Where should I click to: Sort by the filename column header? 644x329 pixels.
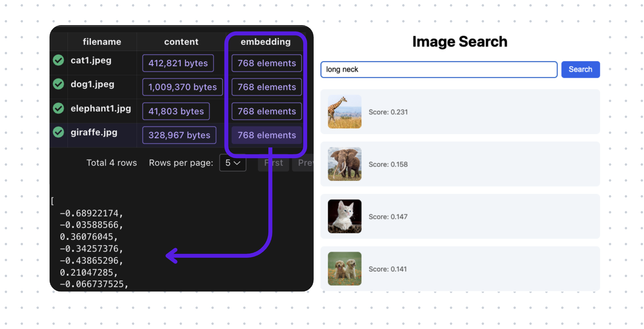[x=102, y=42]
